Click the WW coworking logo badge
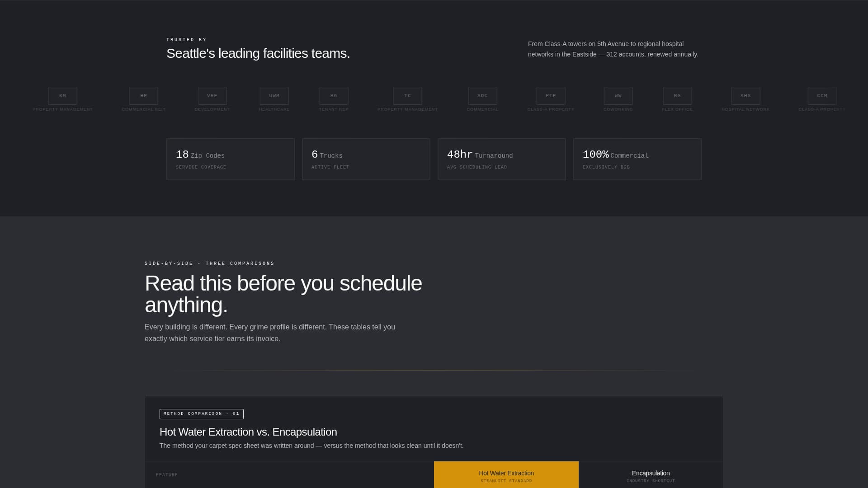This screenshot has width=868, height=488. (x=618, y=96)
